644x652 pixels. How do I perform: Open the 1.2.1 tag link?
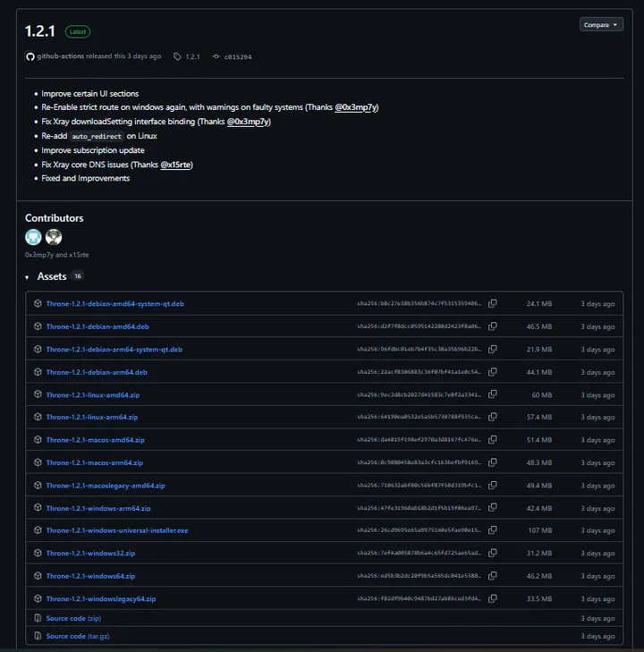pos(192,56)
